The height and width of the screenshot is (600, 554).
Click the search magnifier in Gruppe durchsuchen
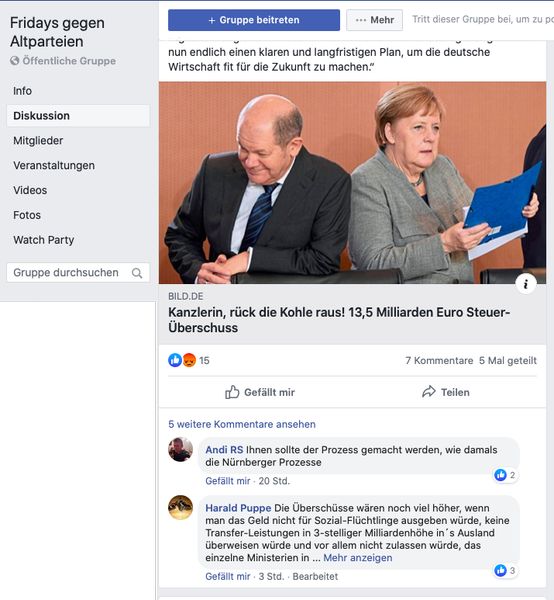pos(137,273)
